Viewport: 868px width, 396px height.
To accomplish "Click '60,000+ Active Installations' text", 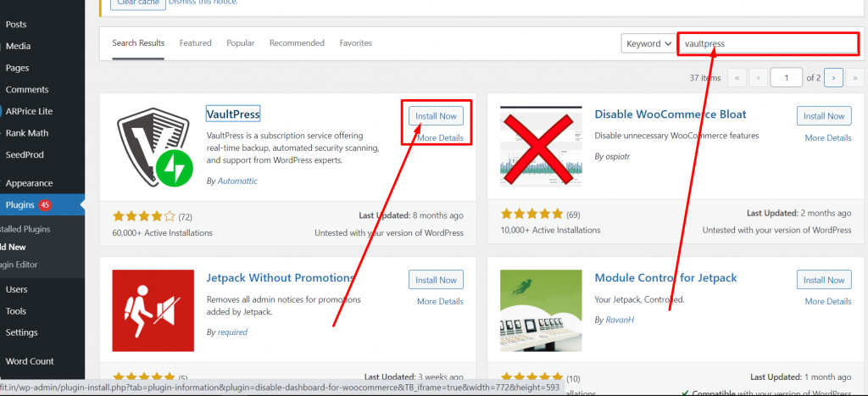I will [162, 232].
